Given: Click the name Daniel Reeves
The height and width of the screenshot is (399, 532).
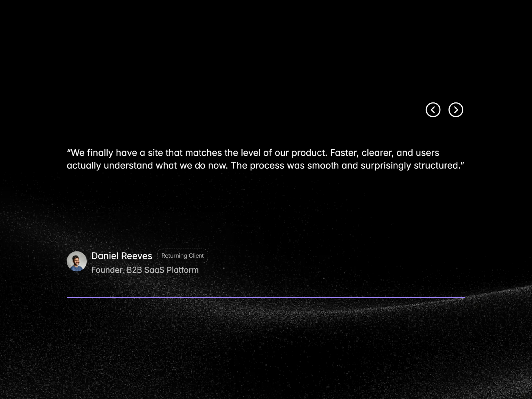Looking at the screenshot, I should tap(122, 256).
